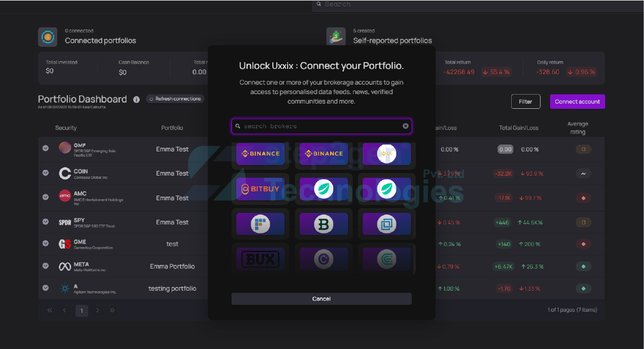Click the 'test' portfolio cell in GME row
Viewport: 644px width, 349px height.
[172, 244]
